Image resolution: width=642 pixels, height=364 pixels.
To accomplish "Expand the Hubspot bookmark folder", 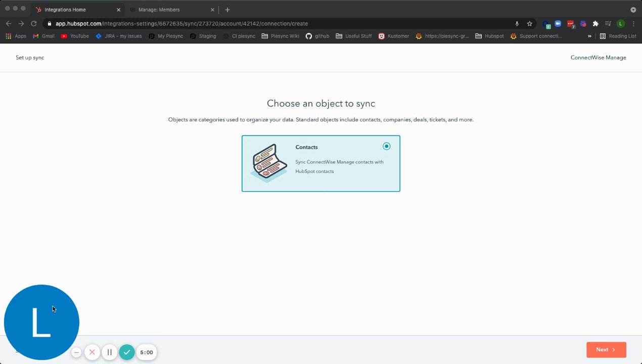I will click(489, 36).
